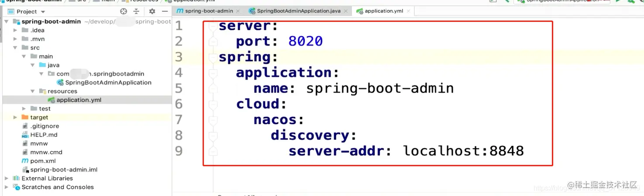
Task: Open the Project view selector dropdown
Action: pos(43,12)
